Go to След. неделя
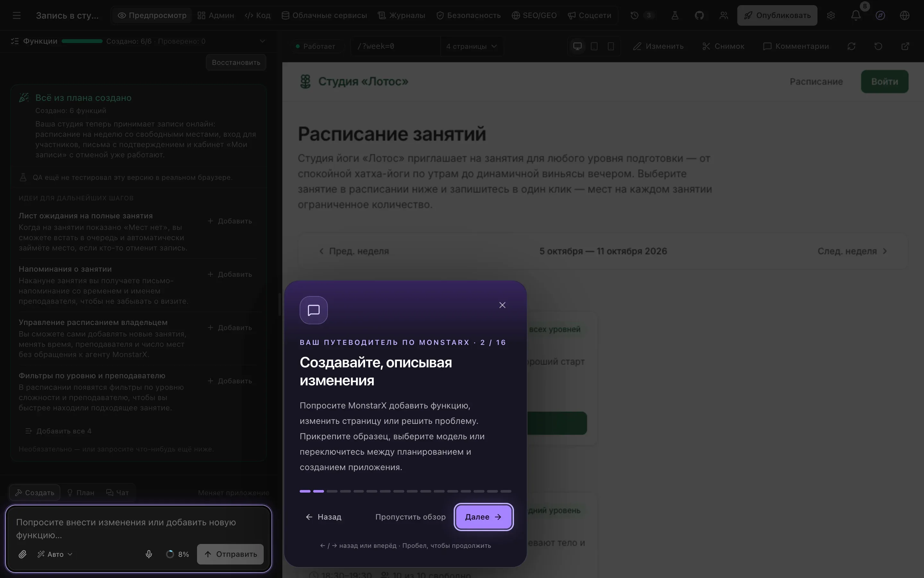The image size is (924, 578). click(x=852, y=251)
